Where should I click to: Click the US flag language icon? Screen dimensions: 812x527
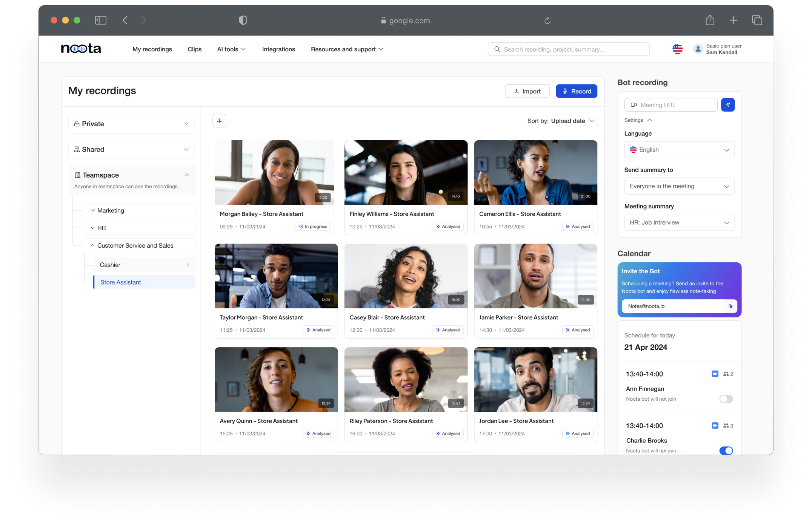tap(677, 49)
